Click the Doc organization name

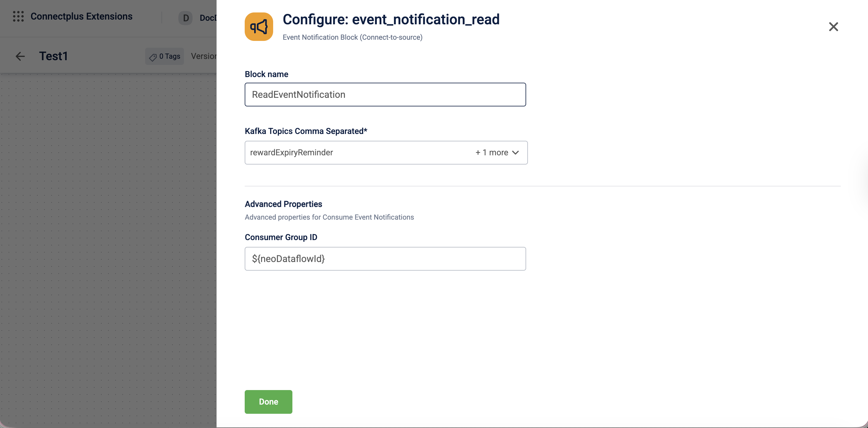click(x=208, y=18)
